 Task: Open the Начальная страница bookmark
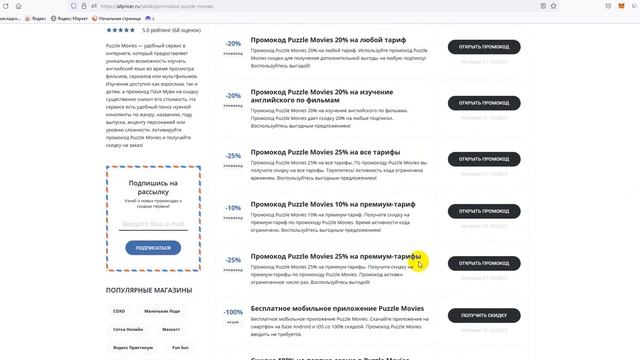tap(116, 18)
